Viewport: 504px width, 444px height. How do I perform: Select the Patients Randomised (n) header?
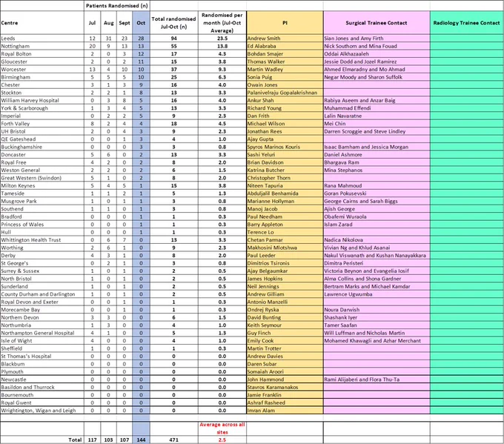pos(116,5)
